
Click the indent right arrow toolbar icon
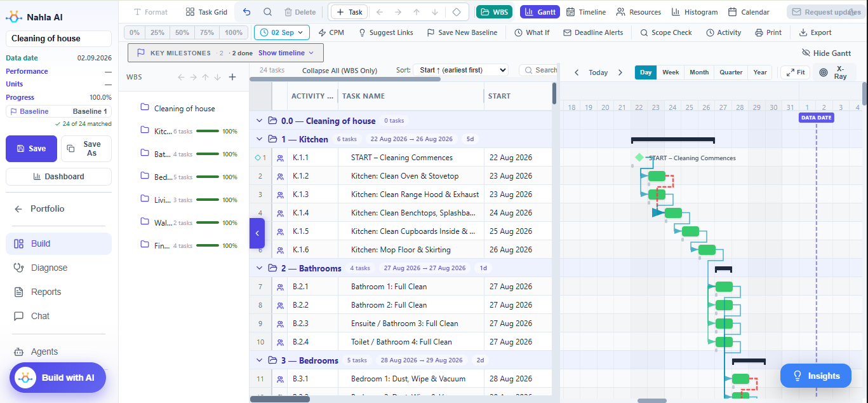click(x=398, y=12)
